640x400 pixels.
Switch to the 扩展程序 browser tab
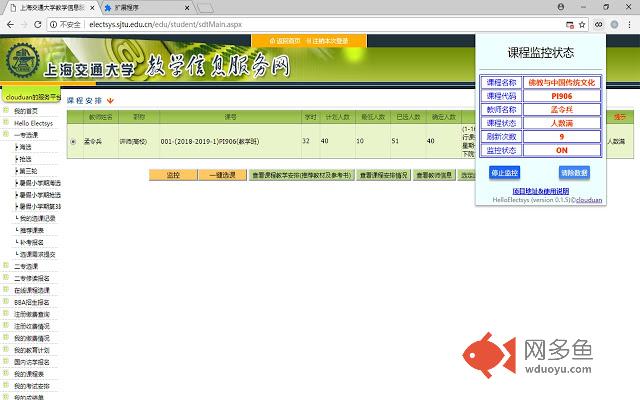pos(127,8)
